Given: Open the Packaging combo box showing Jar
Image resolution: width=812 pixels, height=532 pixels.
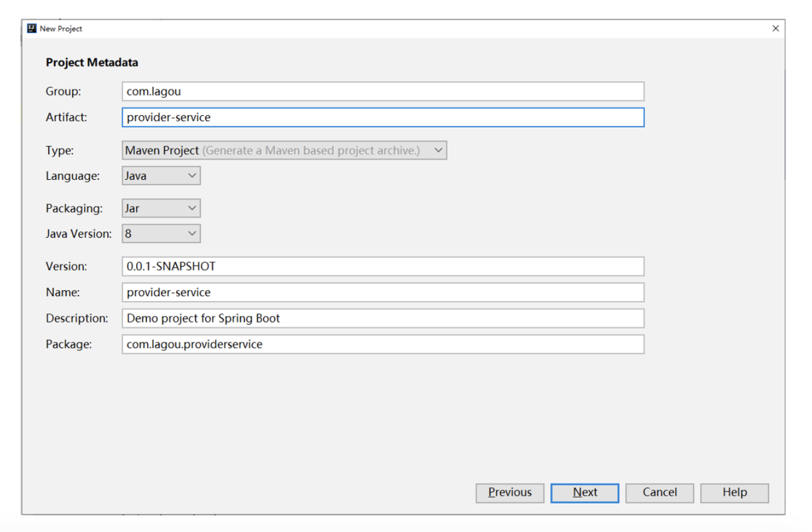Looking at the screenshot, I should [161, 209].
